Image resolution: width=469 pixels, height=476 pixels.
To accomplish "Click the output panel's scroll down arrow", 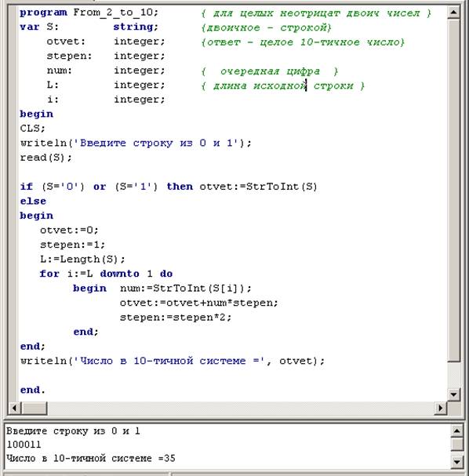I will tap(457, 462).
